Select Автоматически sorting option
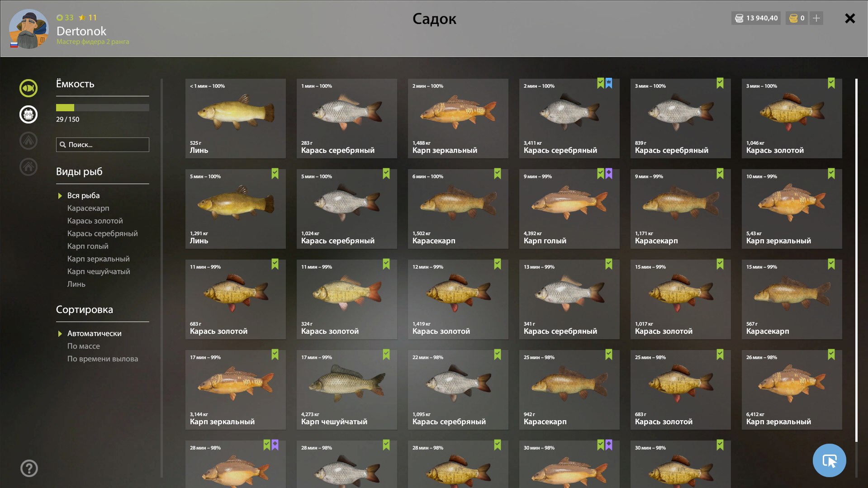Screen dimensions: 868x488 point(94,333)
